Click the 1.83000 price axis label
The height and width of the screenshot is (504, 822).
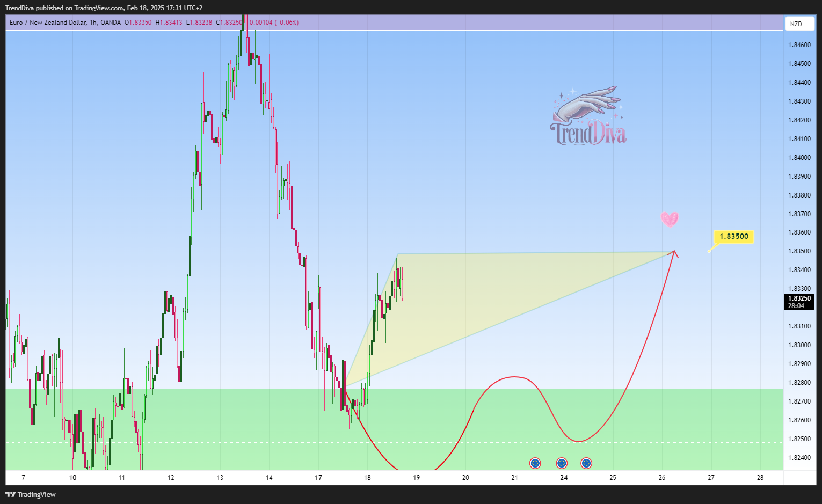pos(799,345)
